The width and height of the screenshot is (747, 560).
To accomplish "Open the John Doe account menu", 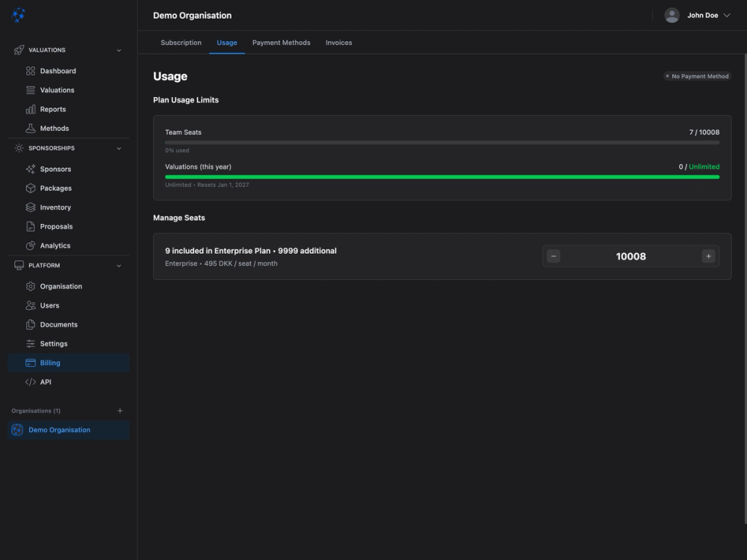I will 698,14.
